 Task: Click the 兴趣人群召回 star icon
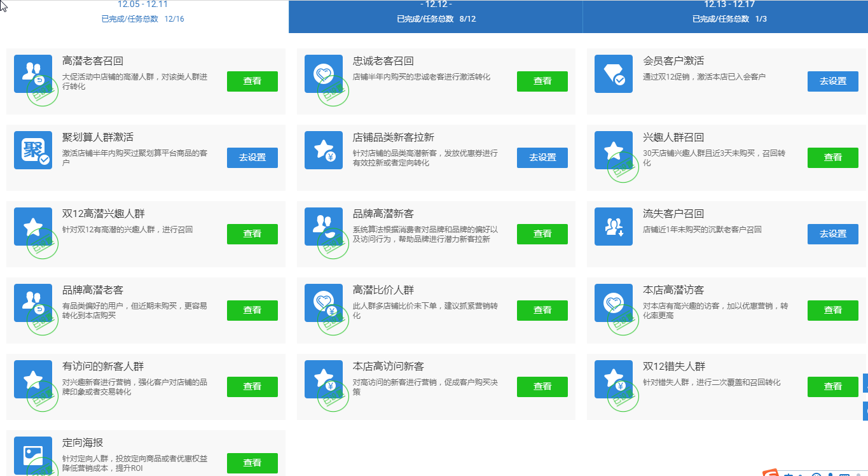614,150
